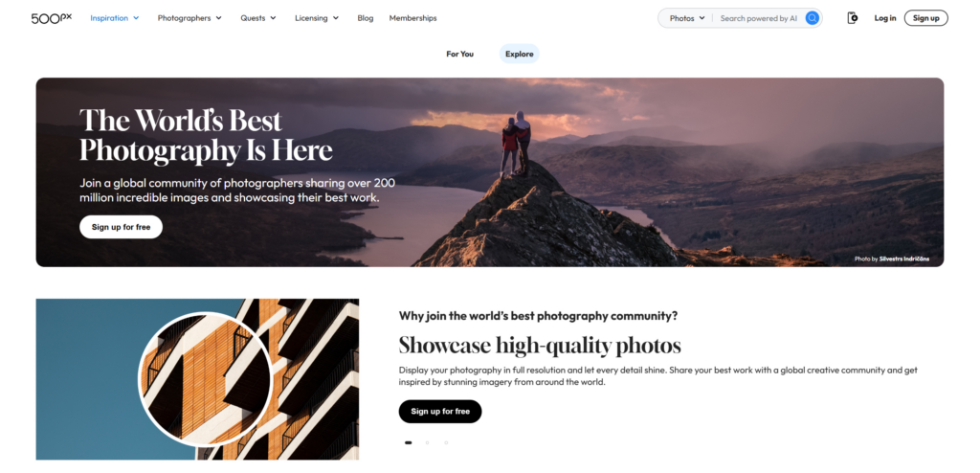Expand the Photographers dropdown menu
The height and width of the screenshot is (473, 980).
click(x=189, y=18)
